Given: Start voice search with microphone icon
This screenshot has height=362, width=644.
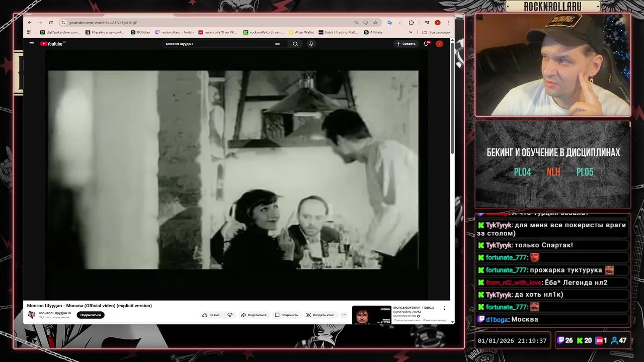Looking at the screenshot, I should pos(311,44).
